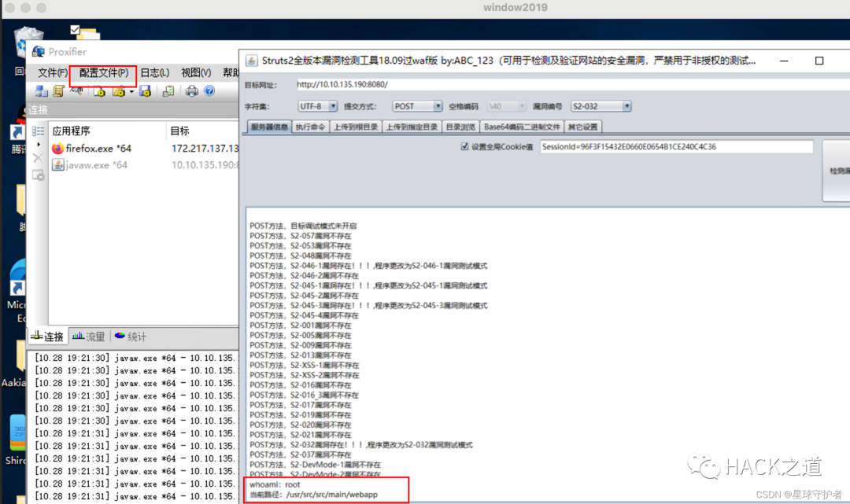This screenshot has height=504, width=850.
Task: Click the proxy servers computer icon in toolbar
Action: click(41, 91)
